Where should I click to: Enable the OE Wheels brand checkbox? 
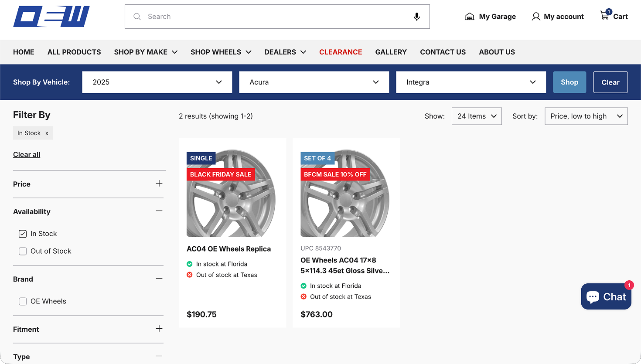[x=23, y=302]
